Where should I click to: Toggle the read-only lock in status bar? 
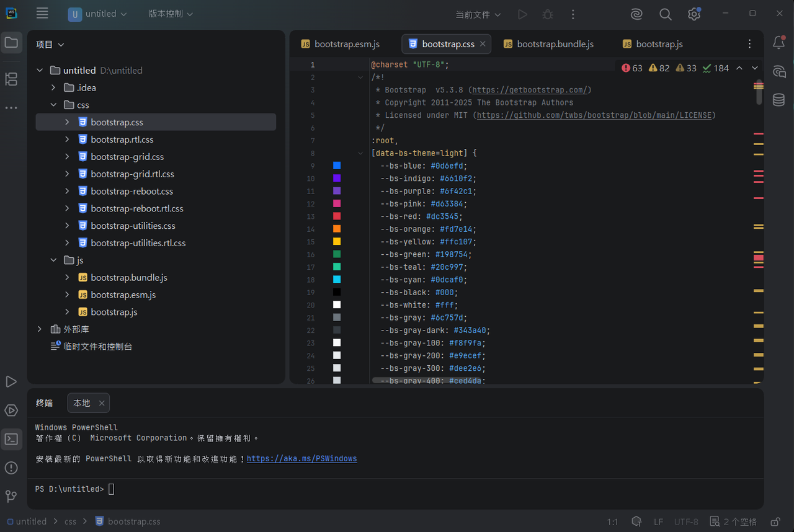775,521
